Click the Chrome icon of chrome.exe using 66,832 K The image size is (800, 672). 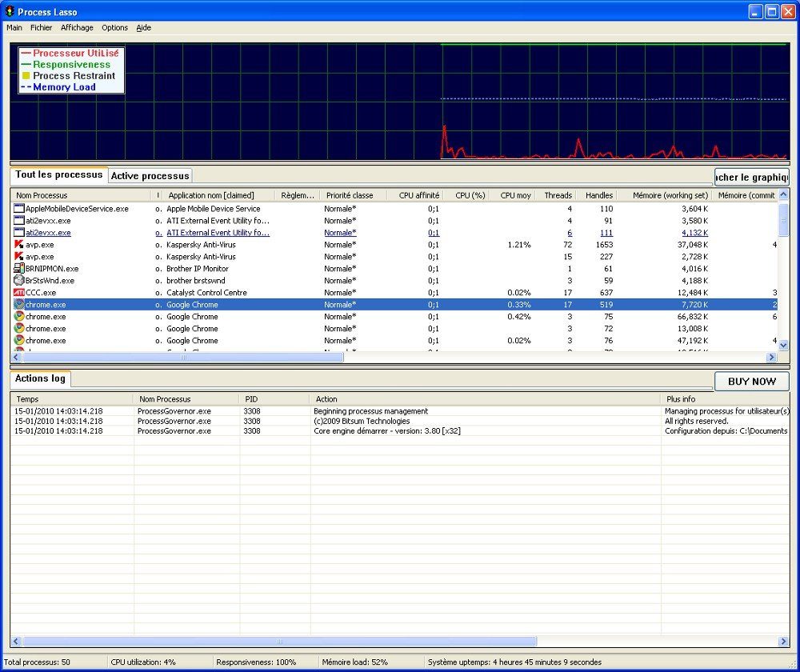point(19,316)
